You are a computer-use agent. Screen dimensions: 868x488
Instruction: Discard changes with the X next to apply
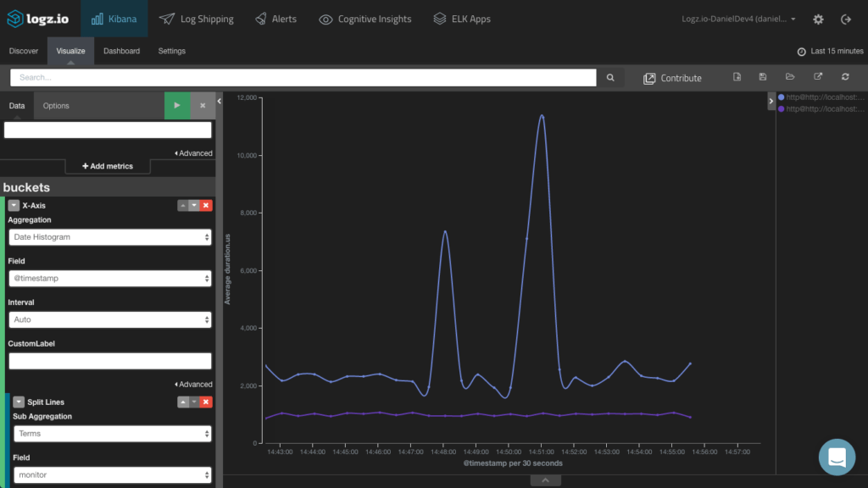tap(201, 105)
